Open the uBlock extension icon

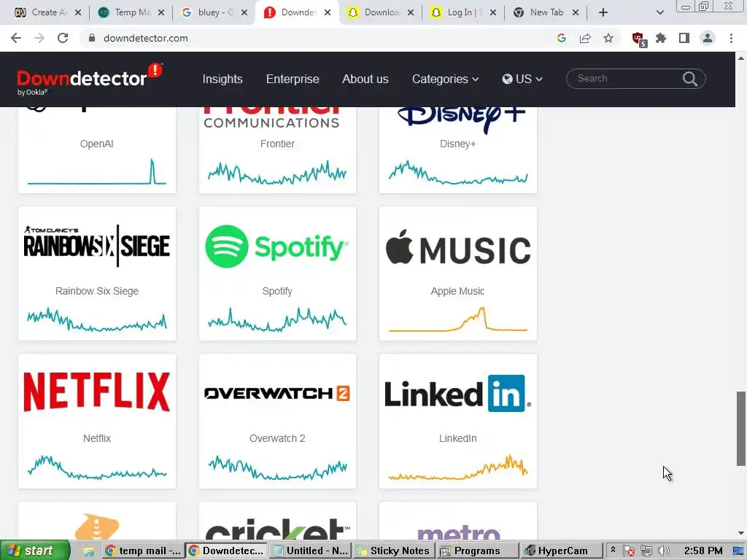[x=639, y=39]
